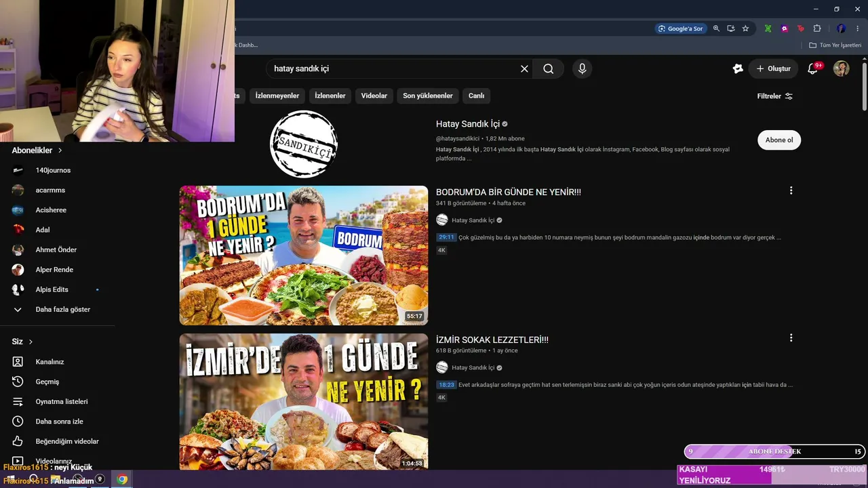
Task: Expand the Siz section
Action: (22, 342)
